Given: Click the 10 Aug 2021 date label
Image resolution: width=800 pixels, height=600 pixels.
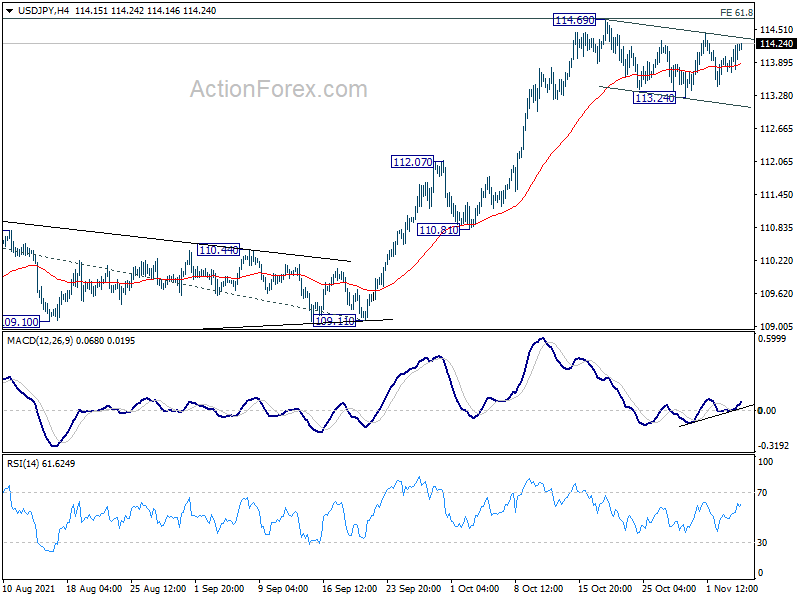Looking at the screenshot, I should pos(29,588).
